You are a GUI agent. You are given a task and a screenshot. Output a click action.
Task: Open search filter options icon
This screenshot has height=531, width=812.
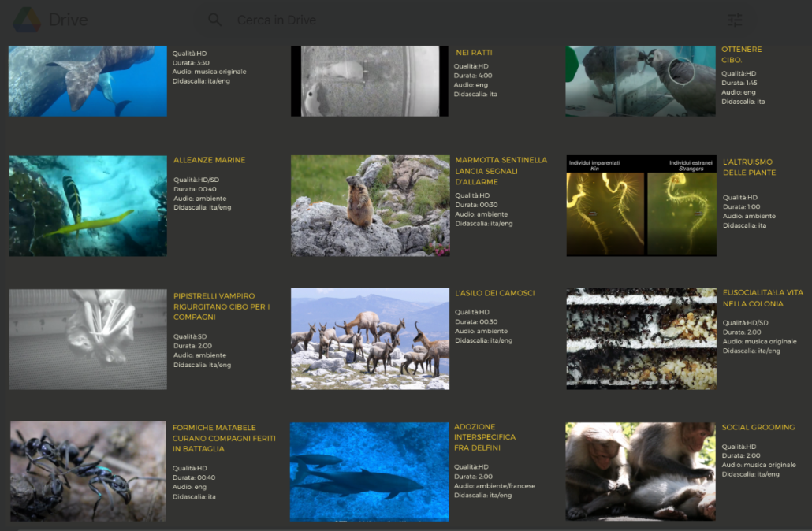(x=735, y=20)
